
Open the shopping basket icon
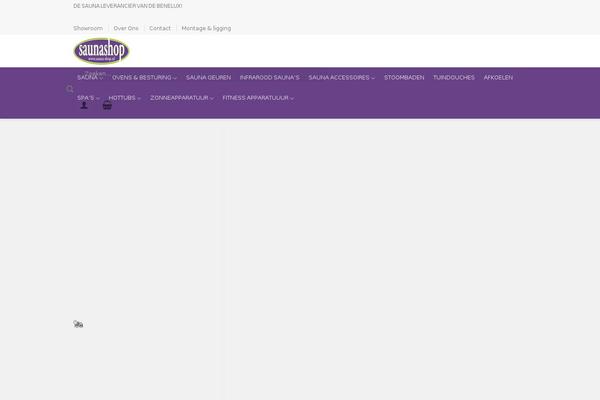107,106
